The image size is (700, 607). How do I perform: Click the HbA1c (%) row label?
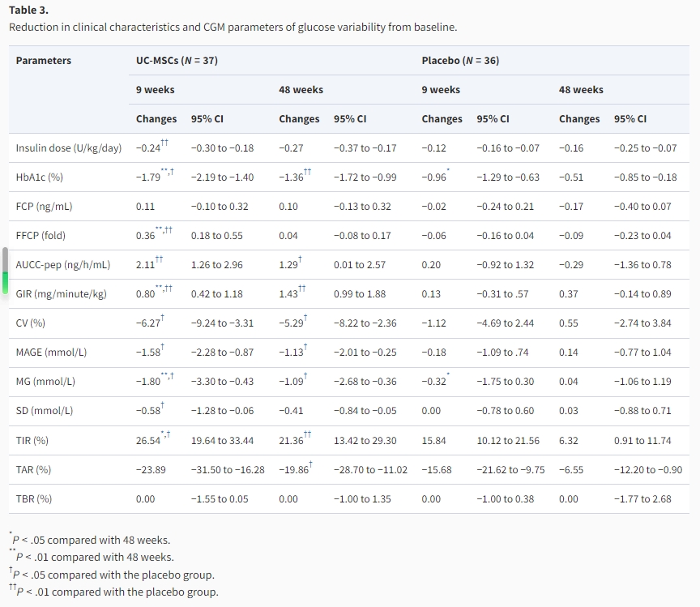point(40,177)
